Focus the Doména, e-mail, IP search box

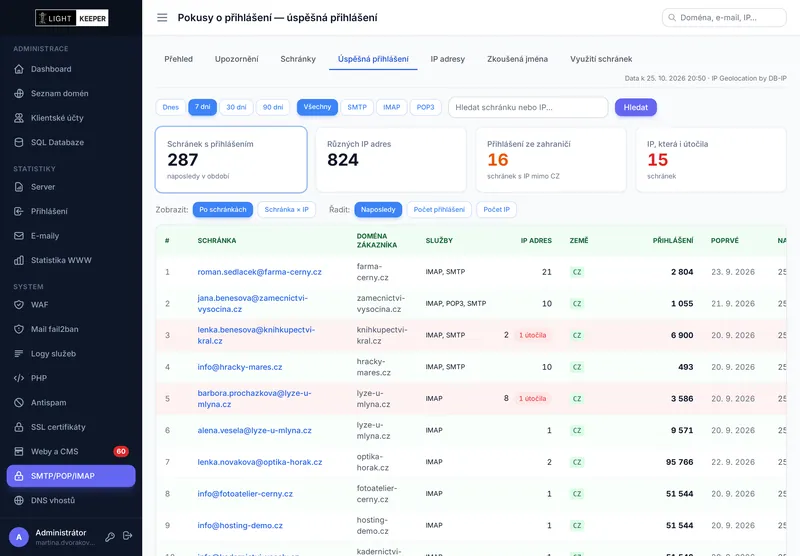click(x=724, y=17)
